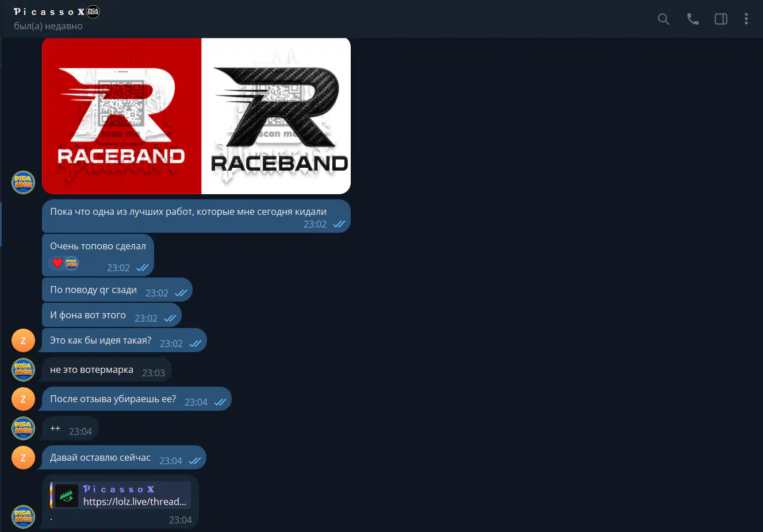This screenshot has height=532, width=763.
Task: Select the '++' message
Action: pyautogui.click(x=69, y=428)
